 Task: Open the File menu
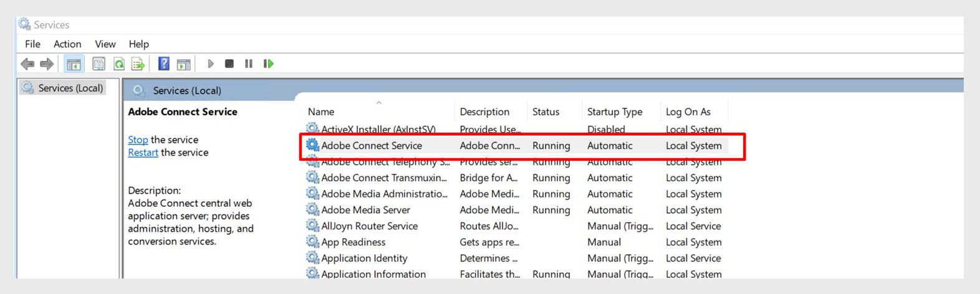point(32,44)
